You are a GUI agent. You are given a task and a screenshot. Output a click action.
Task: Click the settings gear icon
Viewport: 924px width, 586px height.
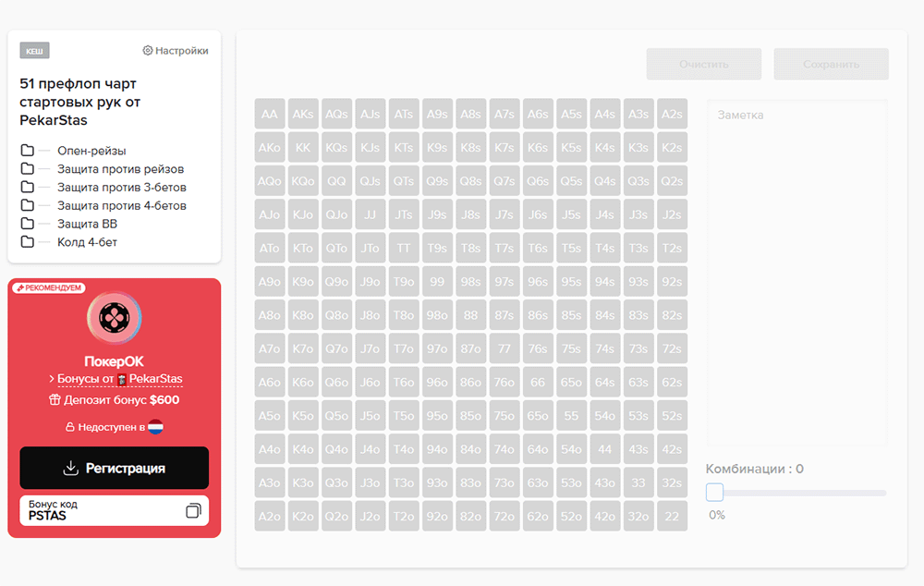(x=148, y=51)
